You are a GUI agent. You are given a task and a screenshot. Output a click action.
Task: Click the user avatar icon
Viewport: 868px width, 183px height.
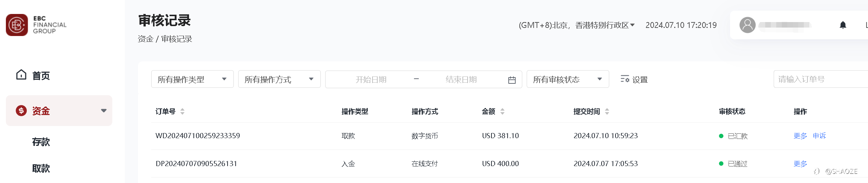[747, 25]
